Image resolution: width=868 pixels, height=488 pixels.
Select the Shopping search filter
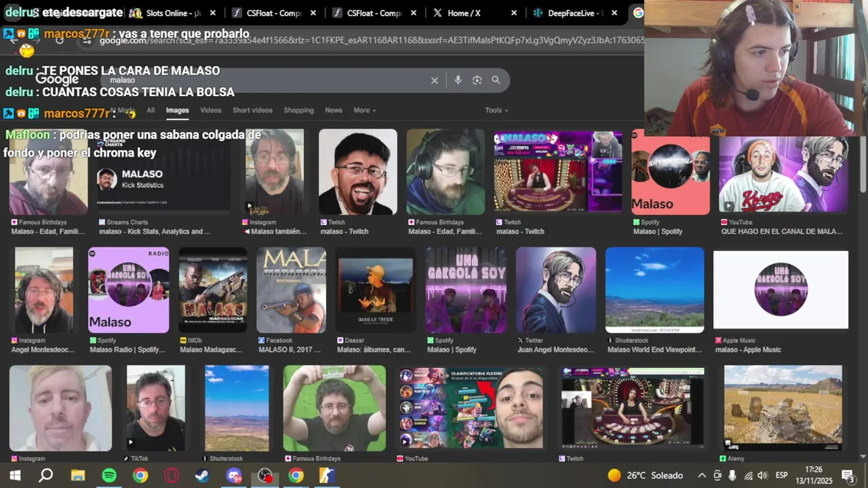[298, 110]
